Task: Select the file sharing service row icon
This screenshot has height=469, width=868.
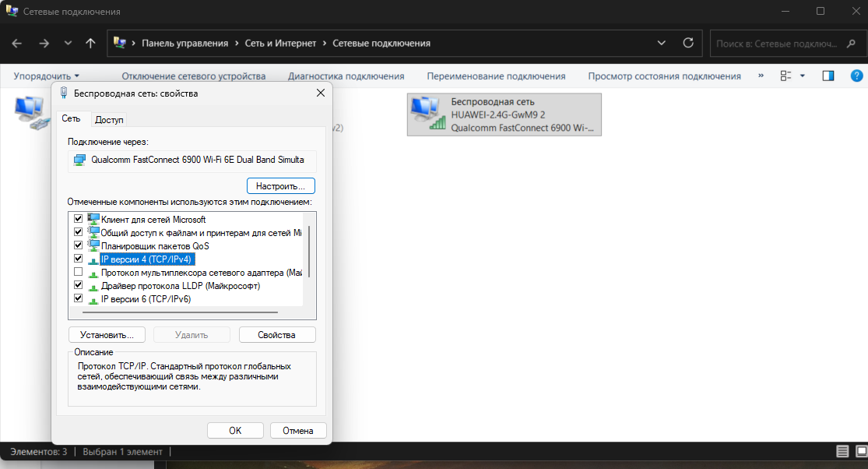Action: [93, 232]
